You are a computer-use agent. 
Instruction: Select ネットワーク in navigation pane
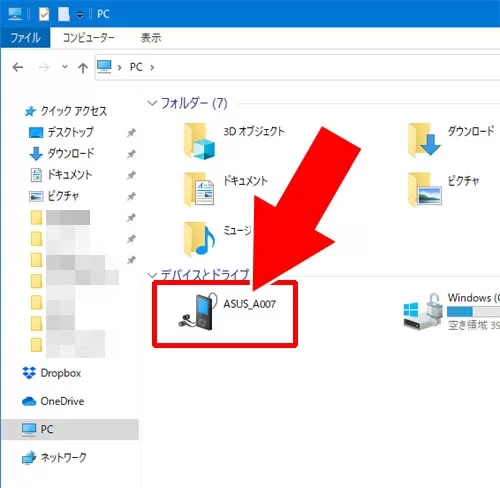(63, 457)
